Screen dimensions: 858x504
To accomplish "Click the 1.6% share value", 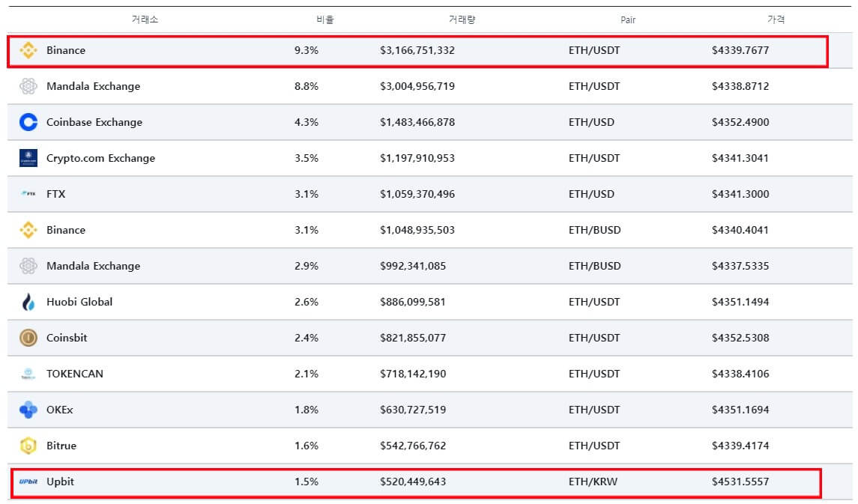I will [x=306, y=446].
